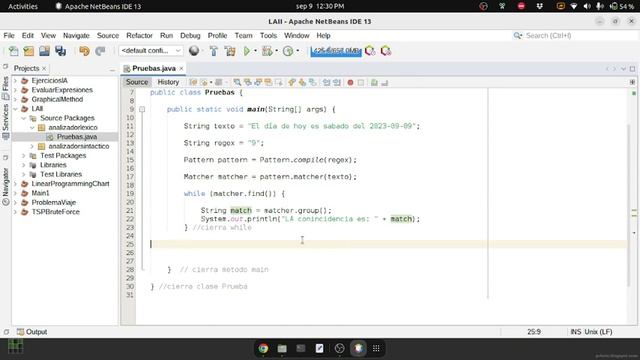
Task: Switch editor to History view
Action: click(168, 82)
